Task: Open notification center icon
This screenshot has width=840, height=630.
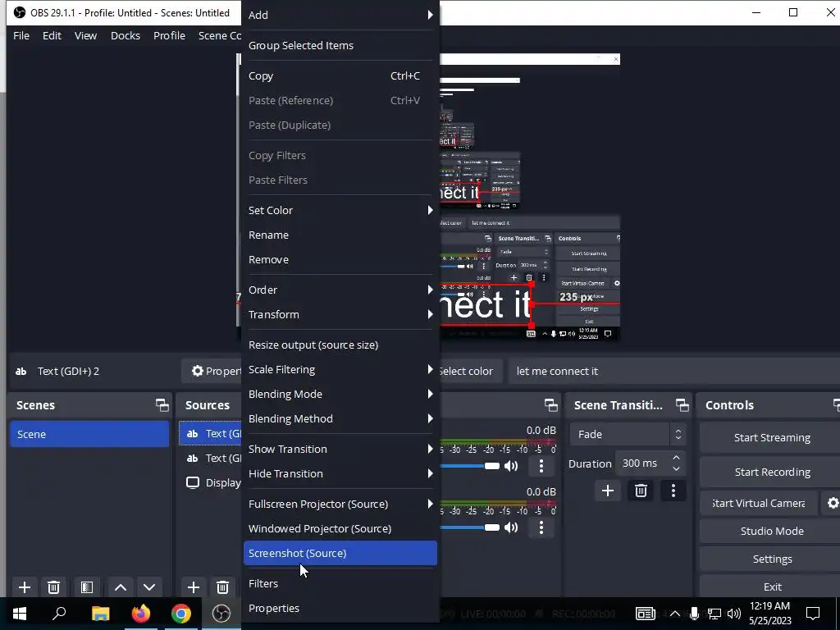Action: pyautogui.click(x=813, y=614)
